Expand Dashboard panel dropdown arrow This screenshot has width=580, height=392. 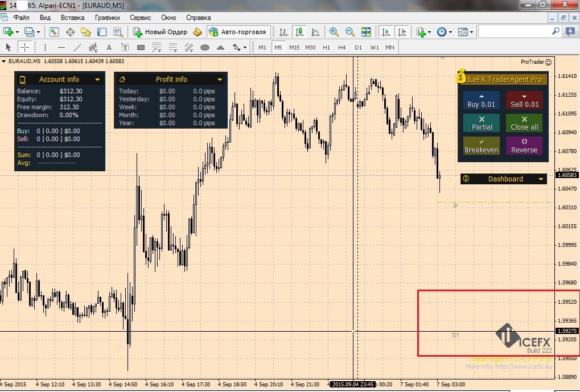(x=541, y=179)
